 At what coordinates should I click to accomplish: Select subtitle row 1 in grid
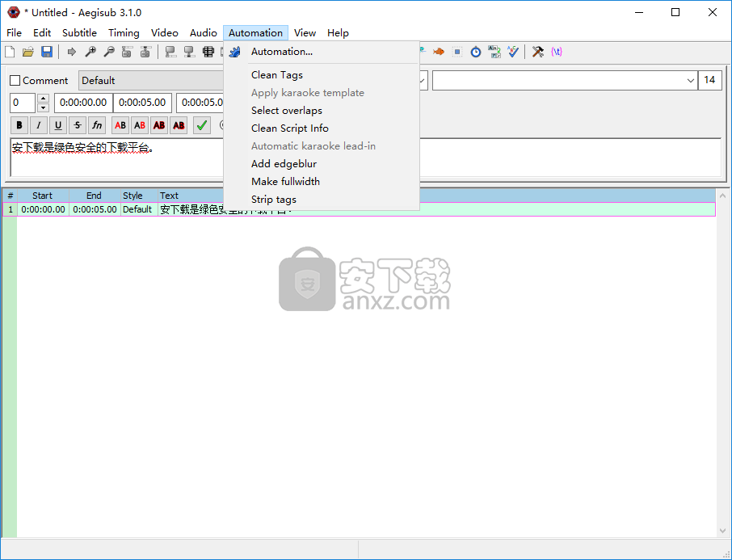point(359,209)
